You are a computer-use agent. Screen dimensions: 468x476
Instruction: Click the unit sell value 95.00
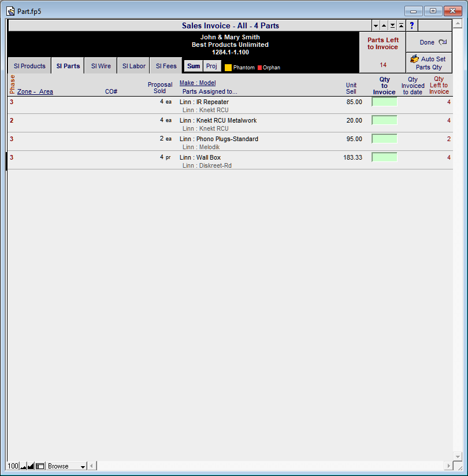point(354,139)
